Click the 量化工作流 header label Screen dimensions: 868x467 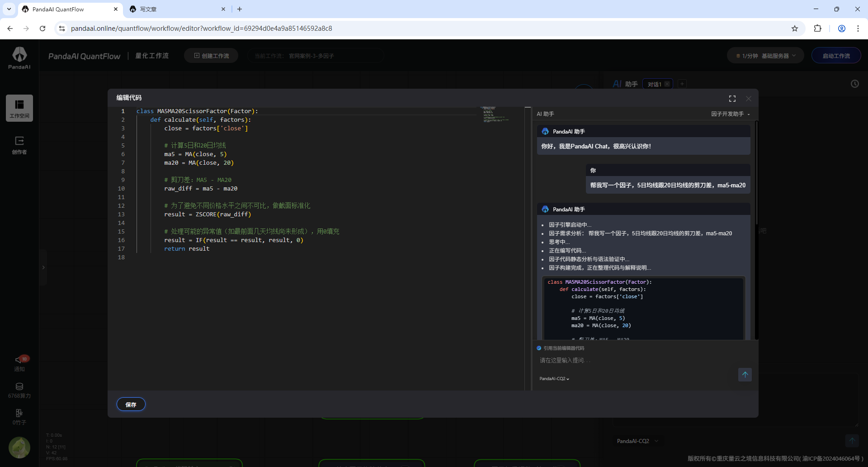pyautogui.click(x=152, y=56)
